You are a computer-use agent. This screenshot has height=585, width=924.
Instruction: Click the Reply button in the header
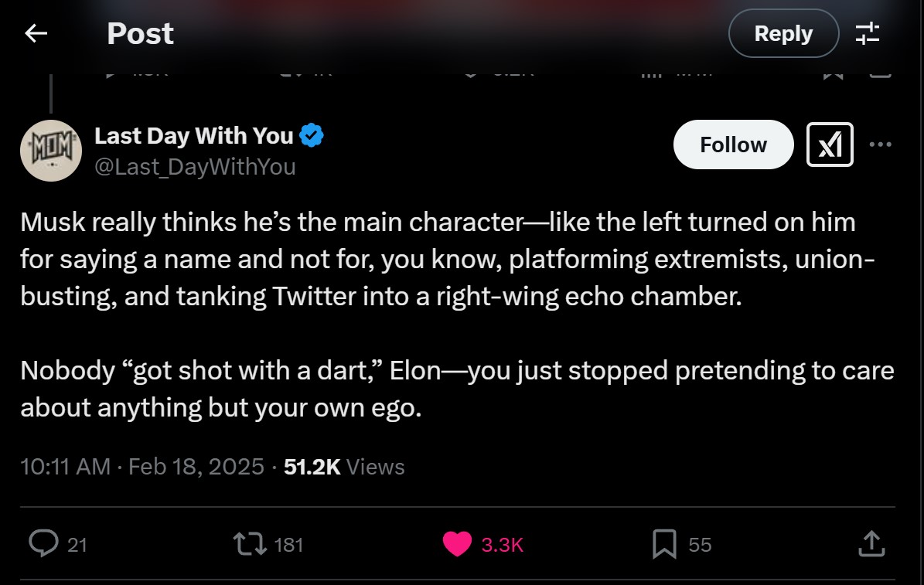783,33
